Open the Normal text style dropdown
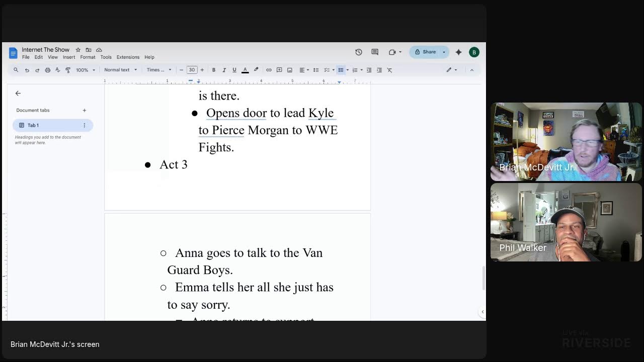This screenshot has height=362, width=644. [120, 70]
